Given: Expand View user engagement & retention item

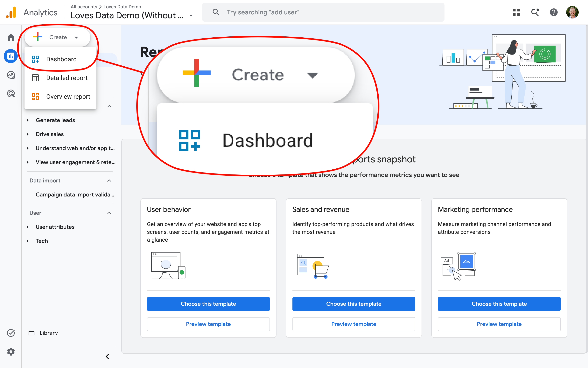Looking at the screenshot, I should tap(28, 162).
